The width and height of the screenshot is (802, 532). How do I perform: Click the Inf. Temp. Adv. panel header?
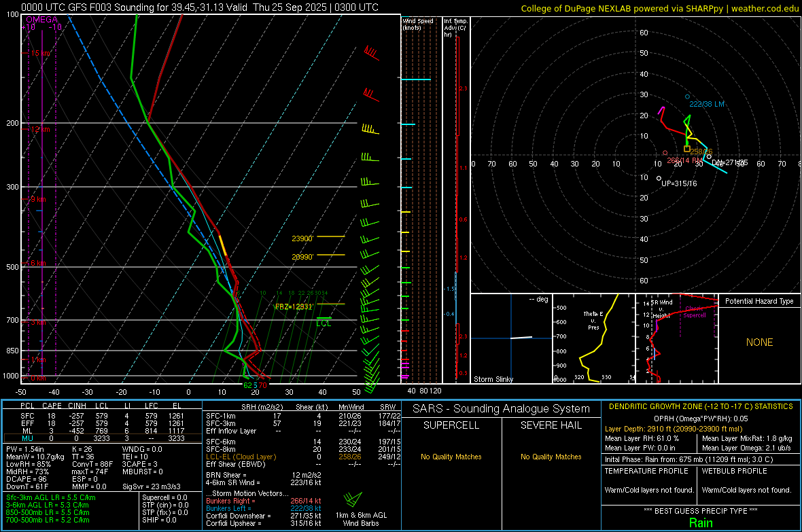coord(455,28)
